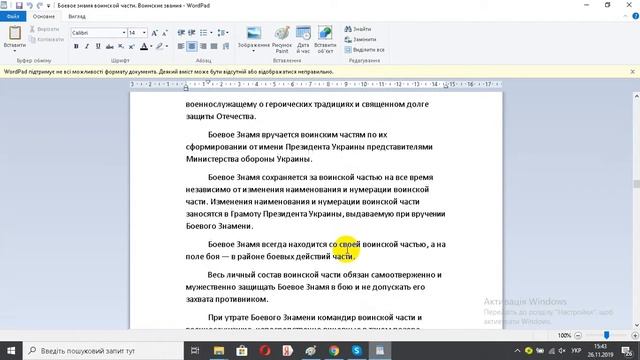Apply the text color A button
The width and height of the screenshot is (640, 360).
[144, 47]
